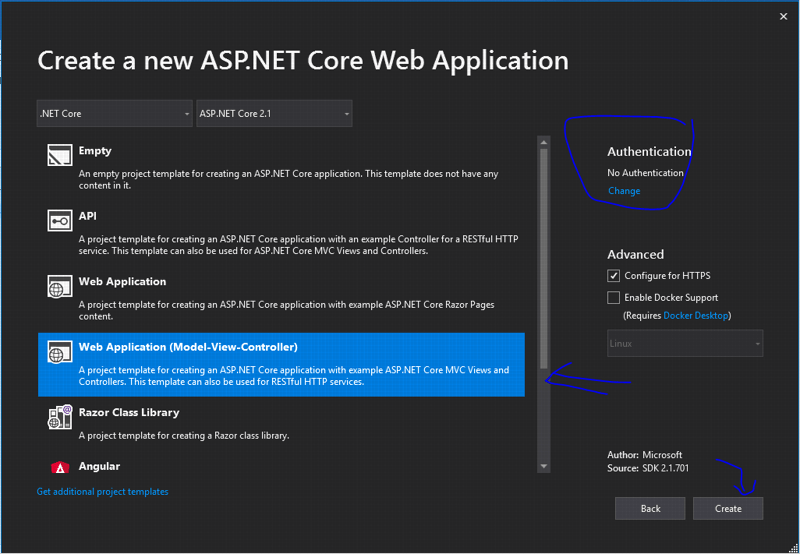Viewport: 800px width, 554px height.
Task: Click the API template icon
Action: point(60,220)
